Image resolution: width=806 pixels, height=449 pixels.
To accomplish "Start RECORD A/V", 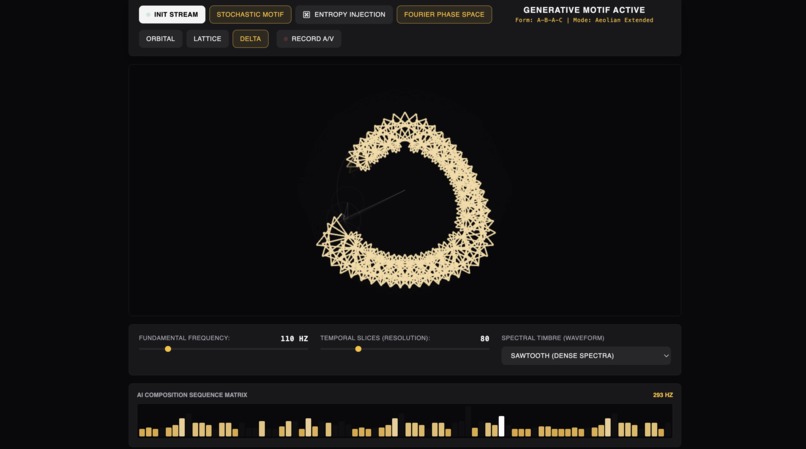I will pyautogui.click(x=309, y=39).
